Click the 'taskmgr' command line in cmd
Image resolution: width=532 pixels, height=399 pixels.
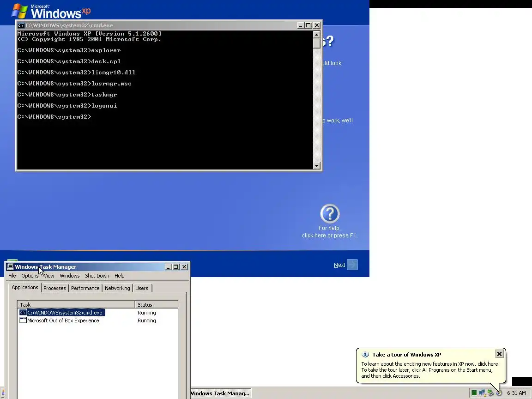tap(67, 95)
